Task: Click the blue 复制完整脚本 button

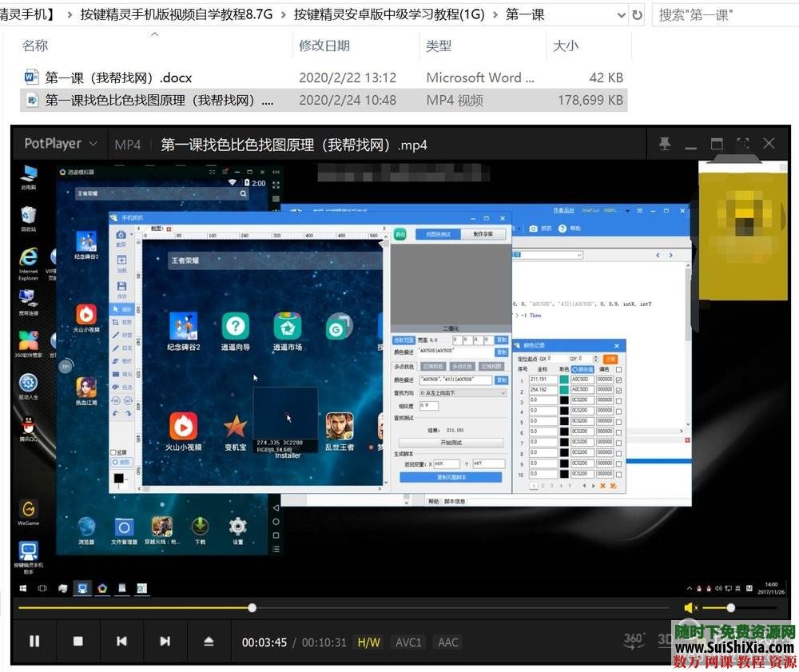Action: click(x=451, y=477)
